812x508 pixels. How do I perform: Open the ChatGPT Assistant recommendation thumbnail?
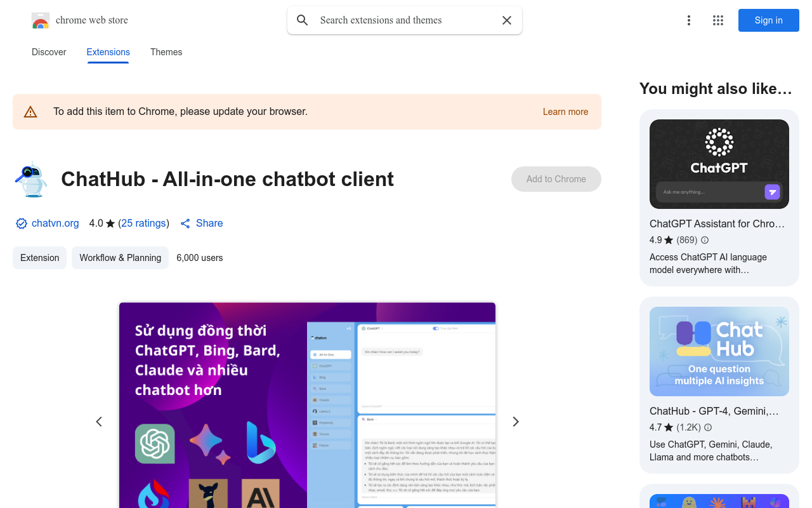click(x=719, y=164)
